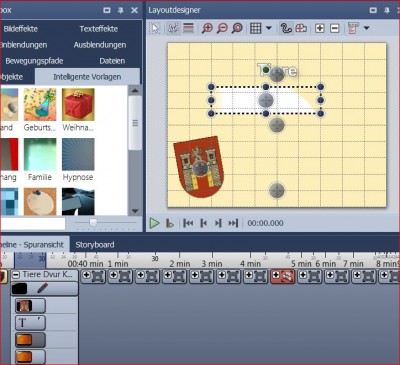Click the thumbnail size slider handle

tap(93, 222)
